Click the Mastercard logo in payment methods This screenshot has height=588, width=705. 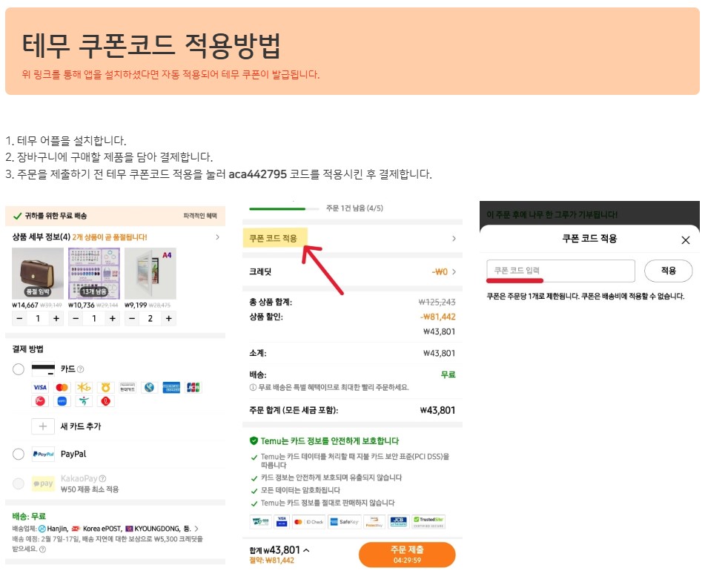62,387
